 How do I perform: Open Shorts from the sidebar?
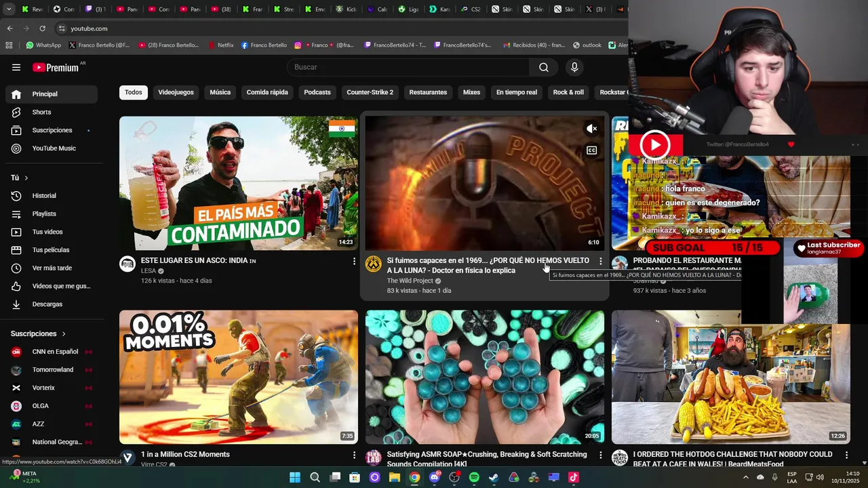[52, 112]
